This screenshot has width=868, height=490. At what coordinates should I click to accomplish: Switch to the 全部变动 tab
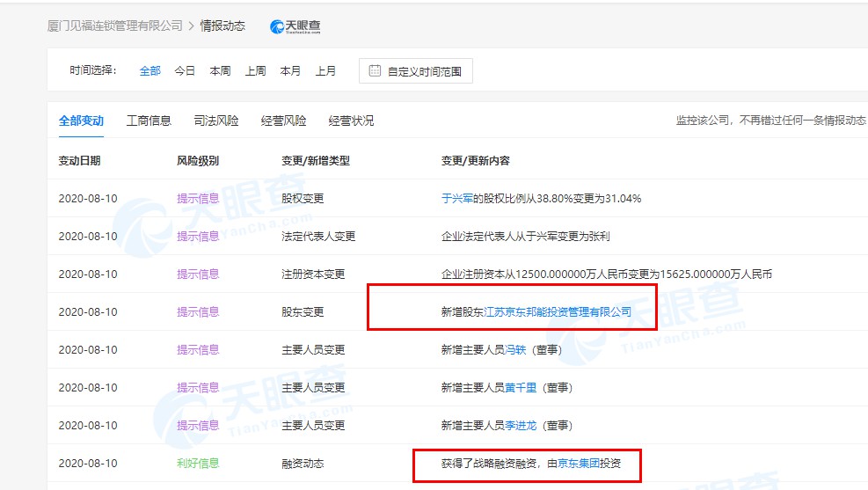pyautogui.click(x=81, y=121)
